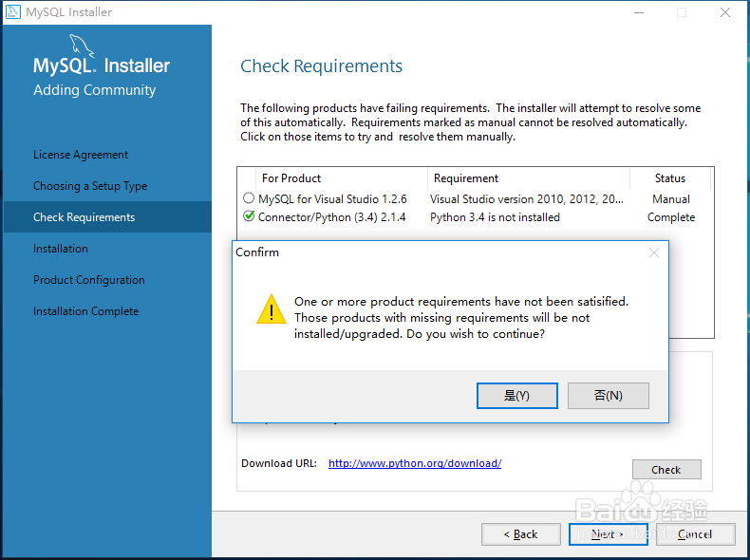Viewport: 750px width, 560px height.
Task: Close the MySQL Installer window
Action: 725,12
